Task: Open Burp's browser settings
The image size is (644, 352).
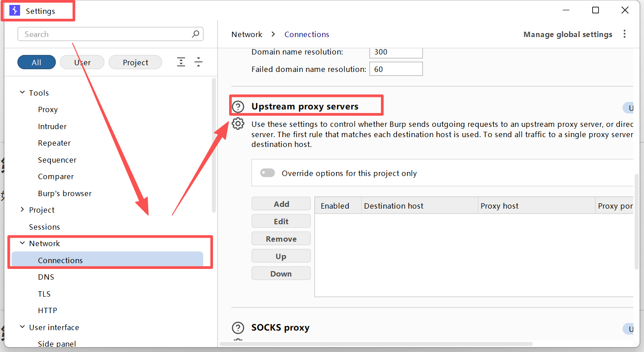Action: [65, 193]
